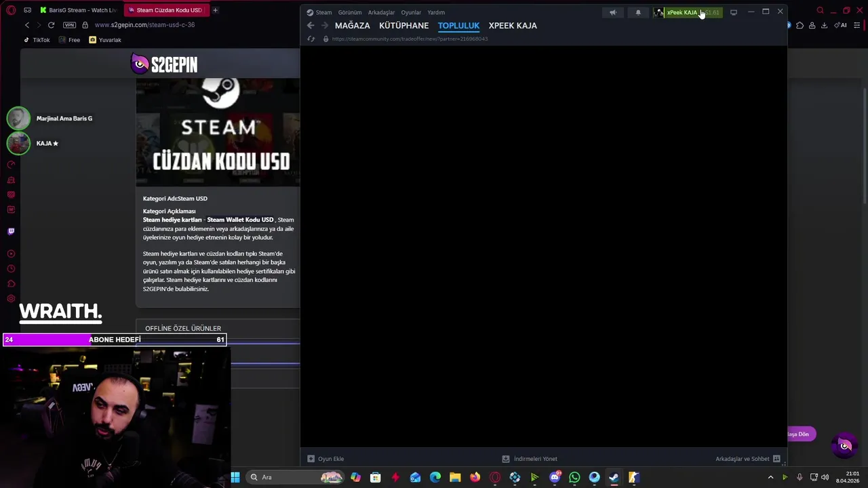Open the Opera AI assistant button

(x=841, y=25)
